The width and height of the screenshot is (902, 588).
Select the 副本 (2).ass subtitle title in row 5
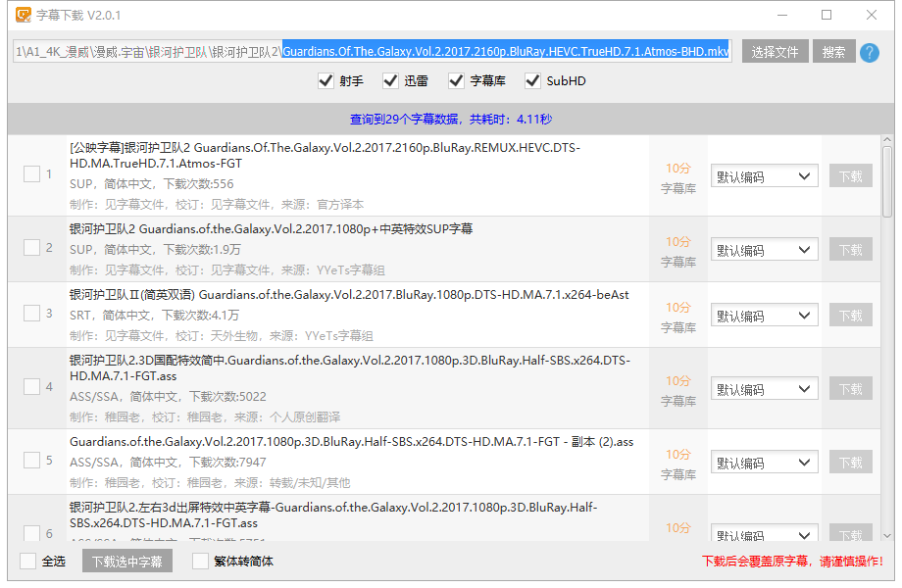coord(351,441)
